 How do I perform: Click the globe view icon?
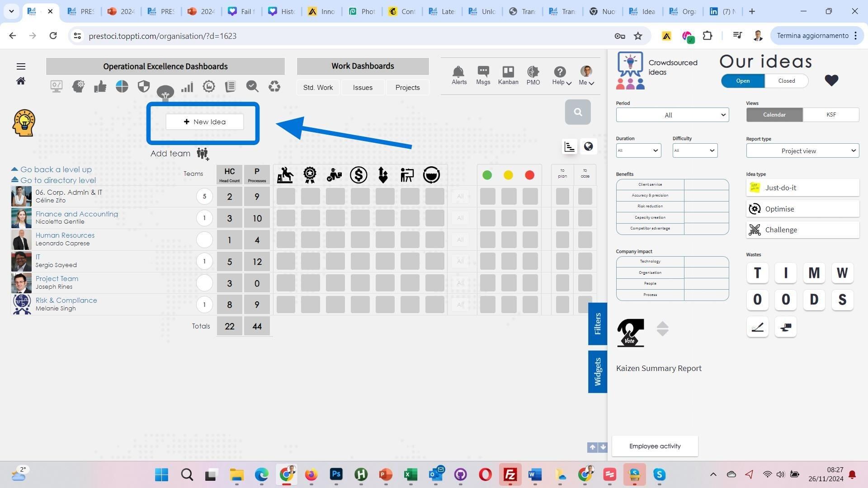588,146
